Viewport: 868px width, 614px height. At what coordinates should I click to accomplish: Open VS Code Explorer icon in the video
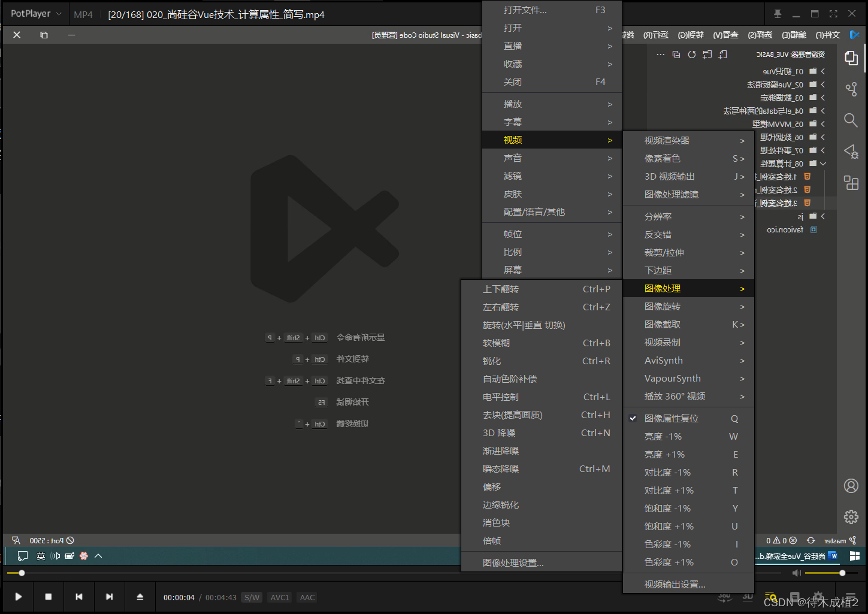[x=851, y=58]
